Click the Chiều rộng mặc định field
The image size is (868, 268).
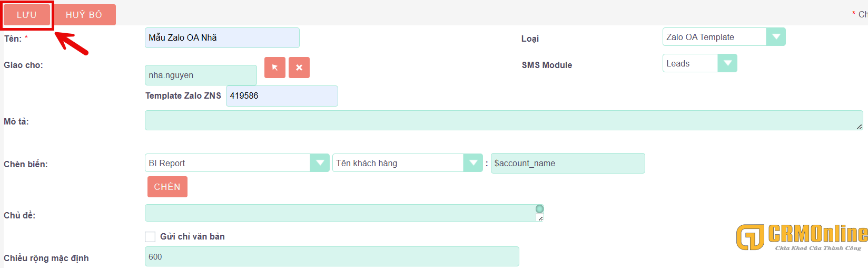coord(331,257)
